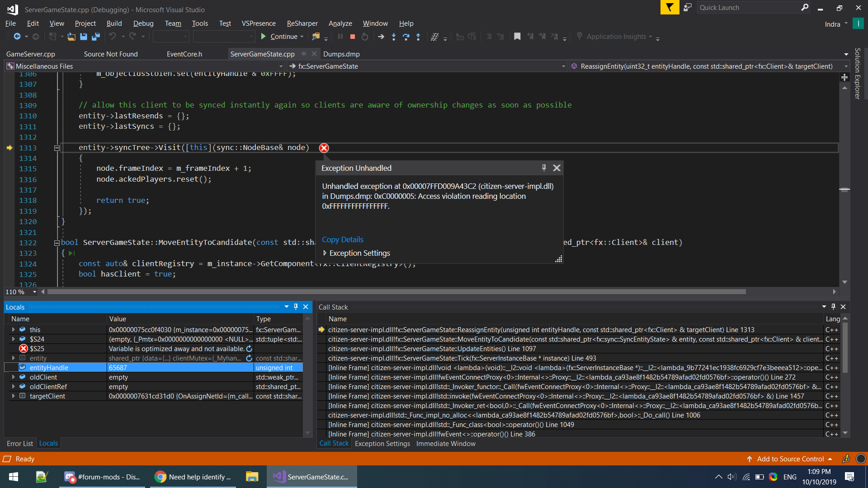Switch to the GameServer.cpp tab

click(31, 54)
